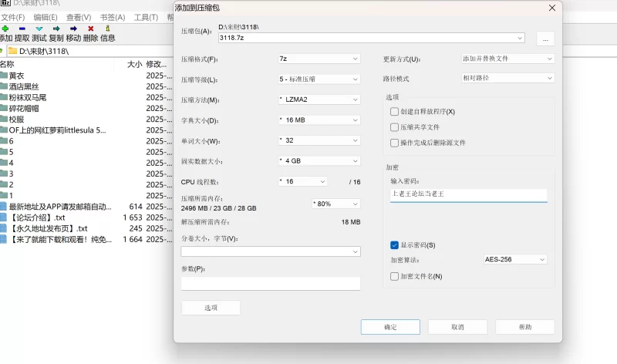Image resolution: width=617 pixels, height=364 pixels.
Task: Click the green Add (添加) toolbar icon
Action: [5, 29]
